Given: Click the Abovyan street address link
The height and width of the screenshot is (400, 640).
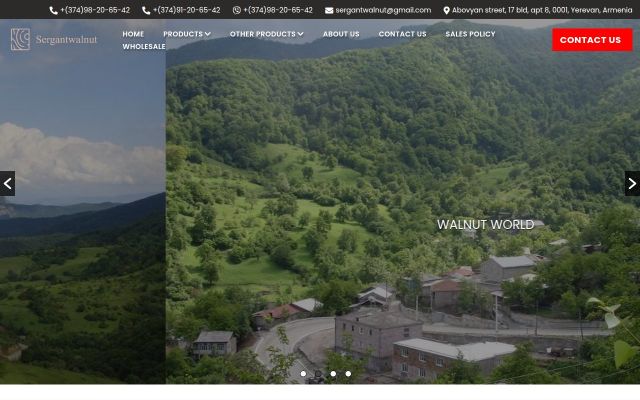Looking at the screenshot, I should pos(542,10).
